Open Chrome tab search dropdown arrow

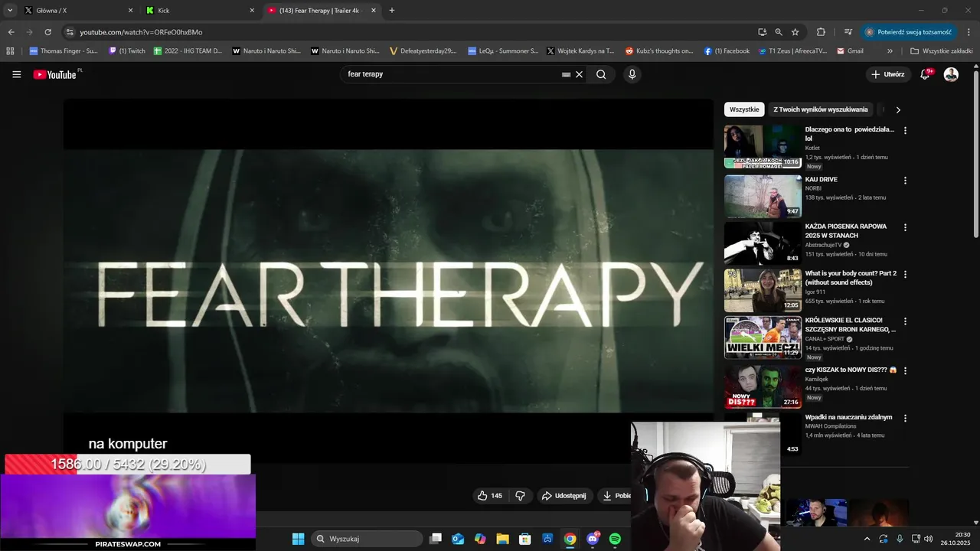tap(10, 11)
